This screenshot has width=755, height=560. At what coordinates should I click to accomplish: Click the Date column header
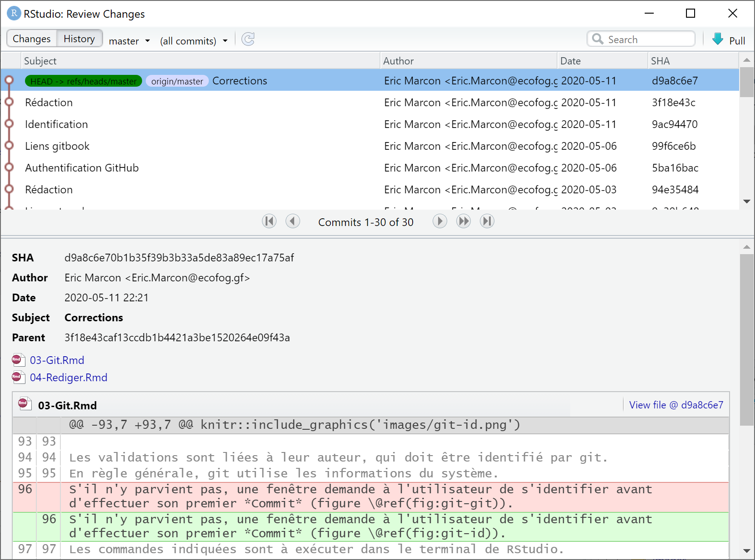tap(602, 61)
